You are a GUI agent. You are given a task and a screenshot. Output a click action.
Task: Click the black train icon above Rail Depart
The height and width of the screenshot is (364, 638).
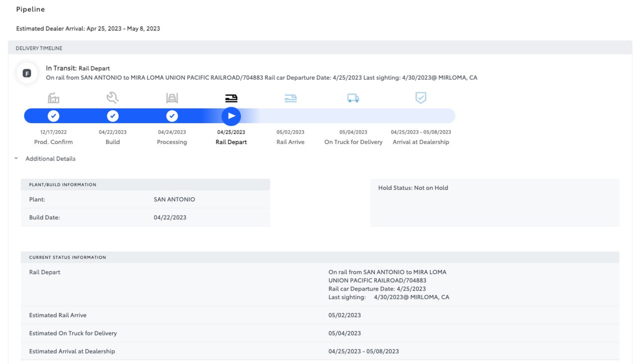pos(231,98)
